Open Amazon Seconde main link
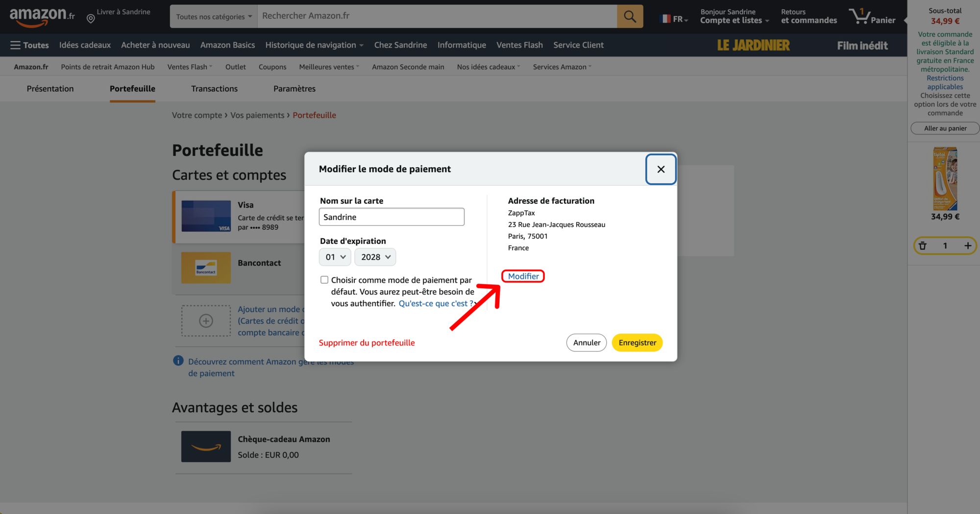This screenshot has width=980, height=514. coord(408,67)
